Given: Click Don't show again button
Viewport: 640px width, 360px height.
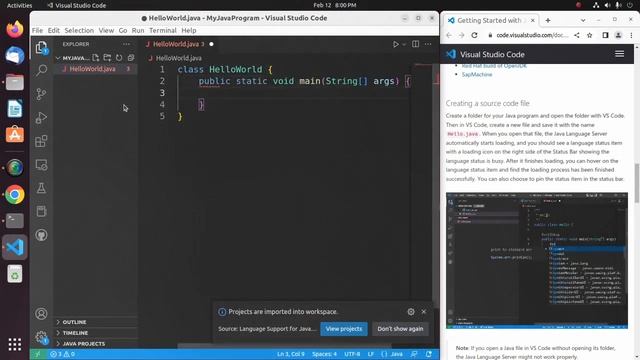Looking at the screenshot, I should click(x=400, y=329).
